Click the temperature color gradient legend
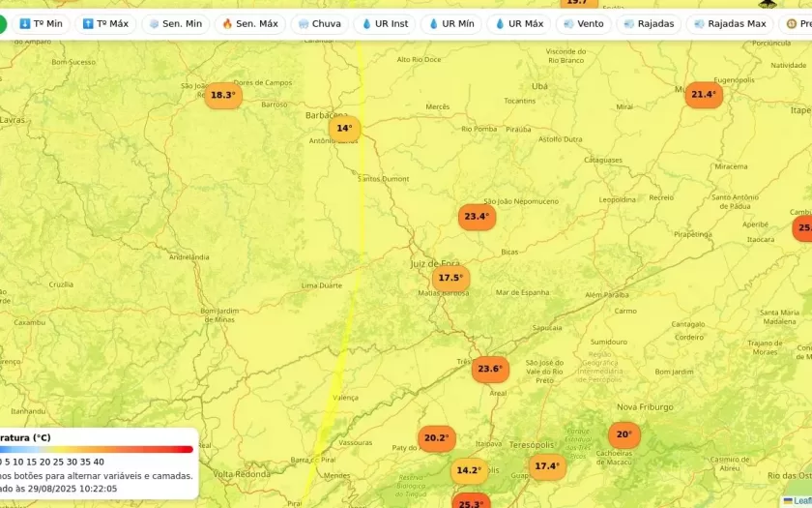Image resolution: width=812 pixels, height=508 pixels. pos(97,449)
